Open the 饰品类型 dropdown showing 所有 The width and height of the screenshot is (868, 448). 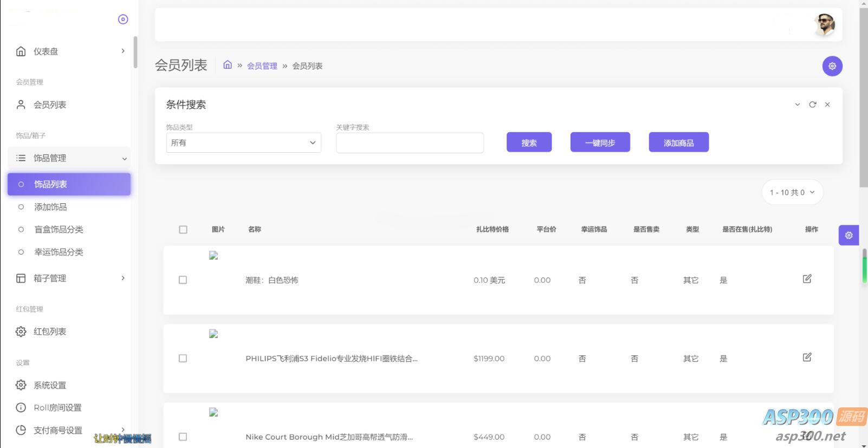(243, 143)
